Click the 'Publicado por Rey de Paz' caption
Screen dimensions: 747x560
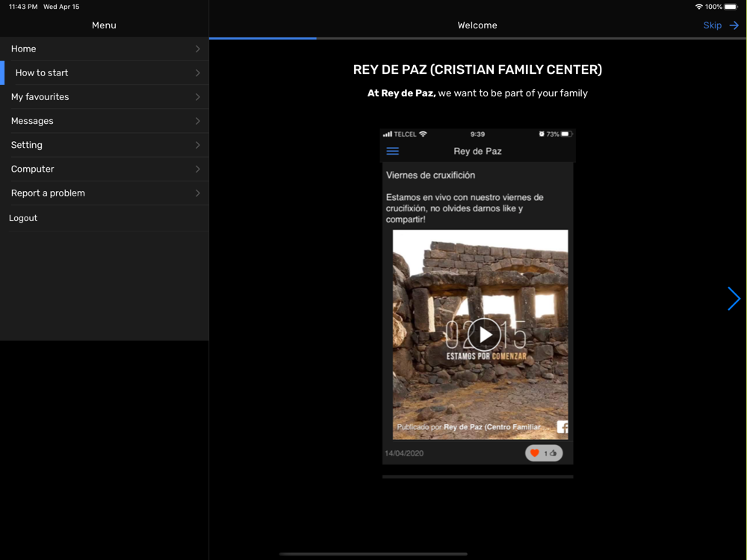(x=469, y=426)
